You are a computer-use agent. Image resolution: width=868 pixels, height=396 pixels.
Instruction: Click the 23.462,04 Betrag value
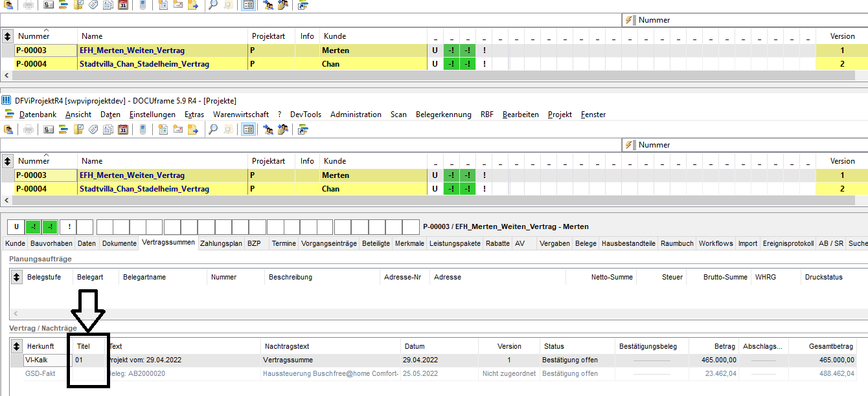(x=720, y=373)
